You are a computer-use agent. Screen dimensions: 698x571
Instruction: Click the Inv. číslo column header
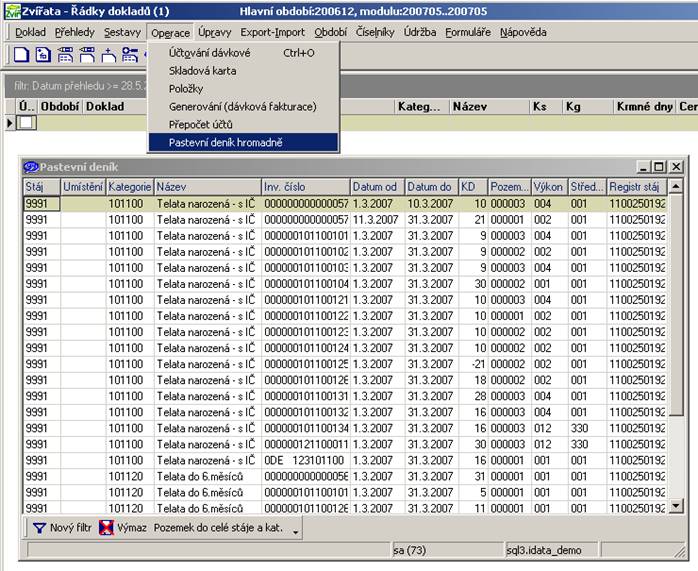click(305, 187)
